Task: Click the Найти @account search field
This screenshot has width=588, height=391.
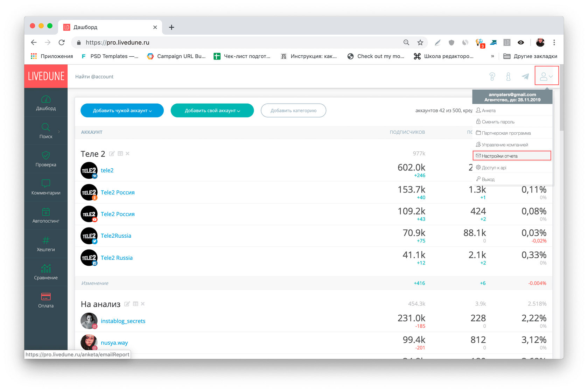Action: pyautogui.click(x=94, y=77)
